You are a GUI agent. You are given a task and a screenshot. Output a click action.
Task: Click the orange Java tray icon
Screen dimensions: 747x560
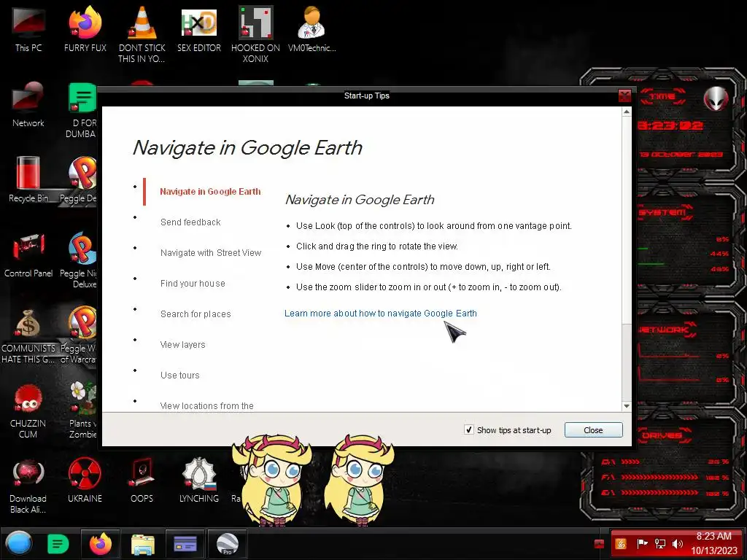pos(621,544)
